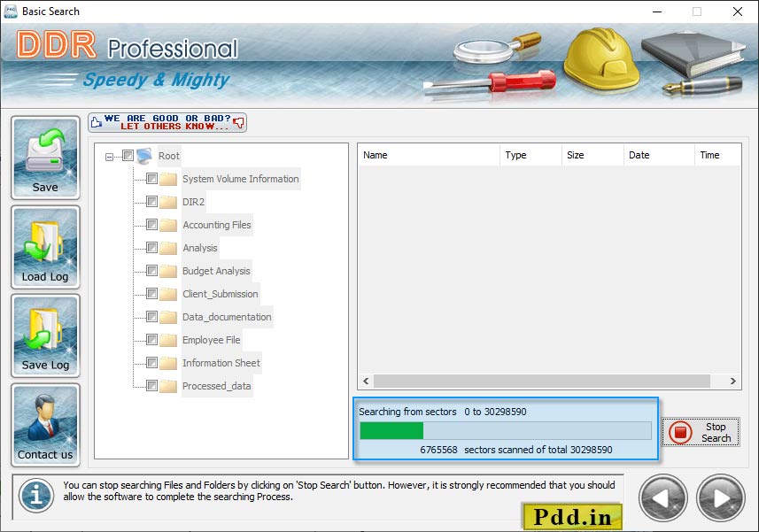Click the Basic Search window title icon
759x532 pixels.
click(x=10, y=12)
